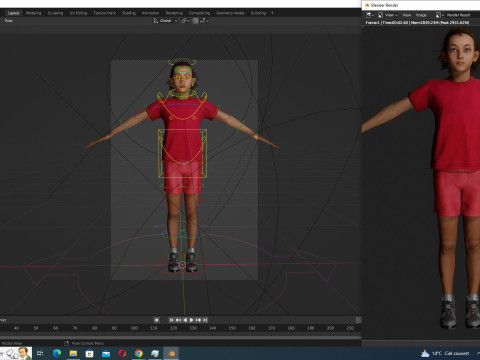The image size is (480, 360).
Task: Click the timeline end-frame field at right
Action: [358, 320]
